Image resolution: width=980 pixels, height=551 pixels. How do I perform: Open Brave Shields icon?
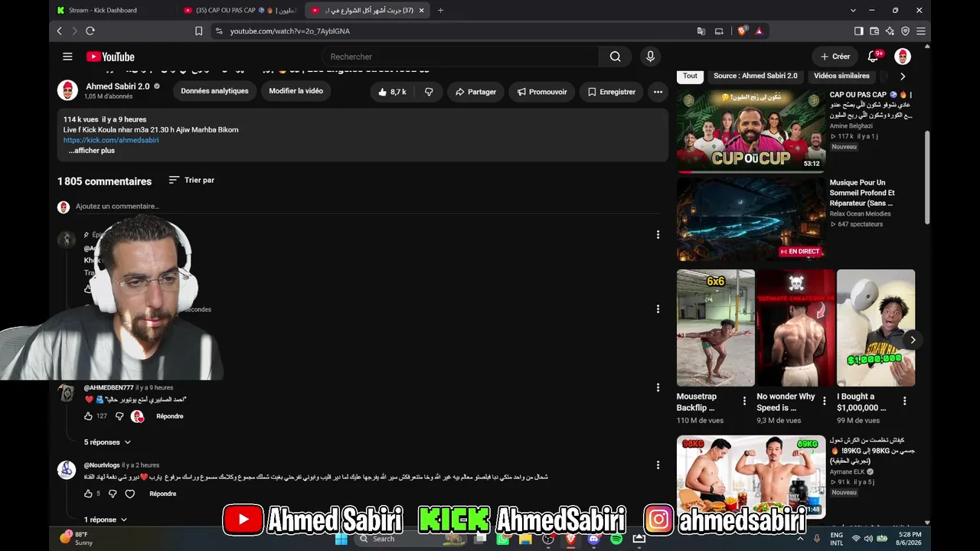[x=742, y=31]
